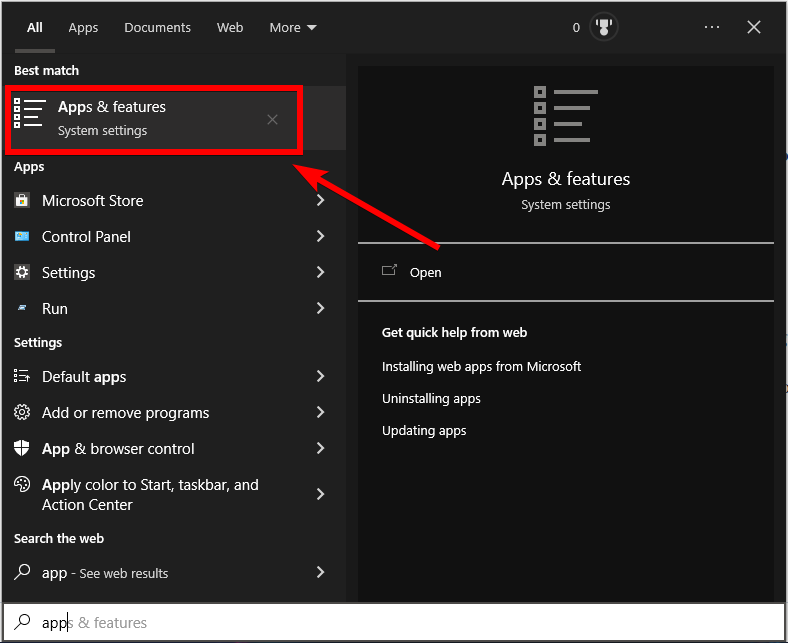Click the App & browser control shield icon
The image size is (788, 643).
(22, 448)
